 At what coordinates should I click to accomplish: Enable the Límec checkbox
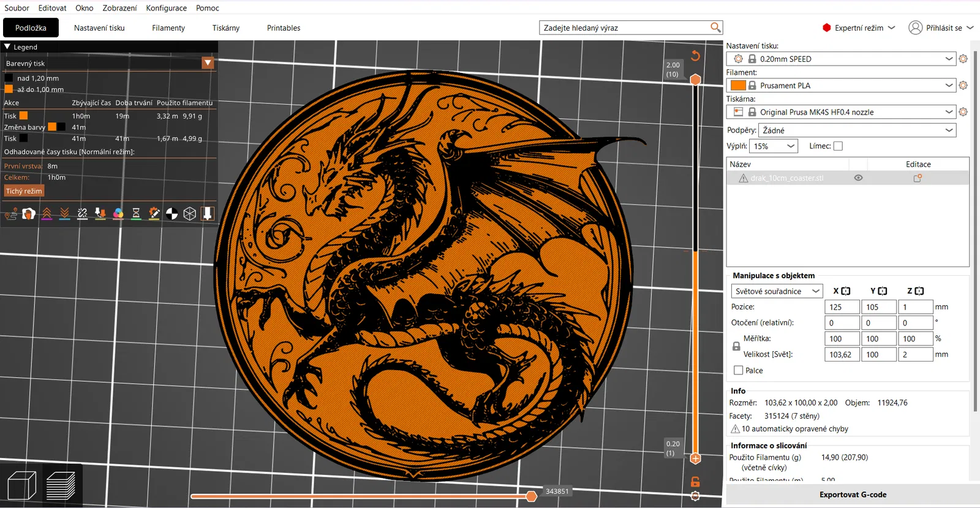tap(838, 146)
